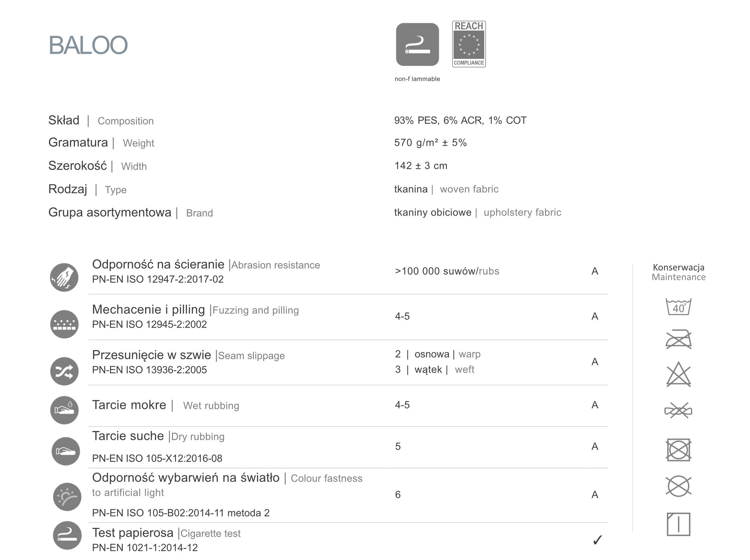Image resolution: width=750 pixels, height=560 pixels.
Task: Click the cigarette test icon at bottom
Action: 67,535
